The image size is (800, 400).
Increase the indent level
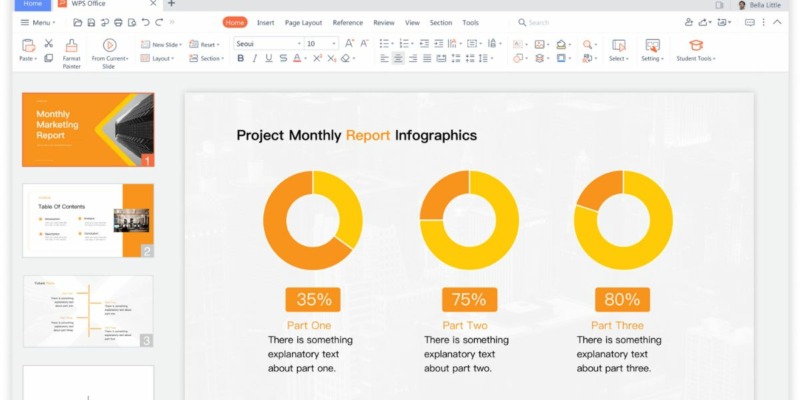tap(438, 43)
